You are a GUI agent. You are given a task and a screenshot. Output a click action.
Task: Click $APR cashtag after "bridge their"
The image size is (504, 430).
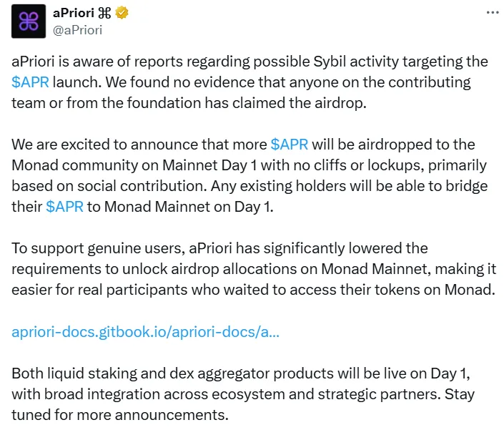[x=64, y=207]
